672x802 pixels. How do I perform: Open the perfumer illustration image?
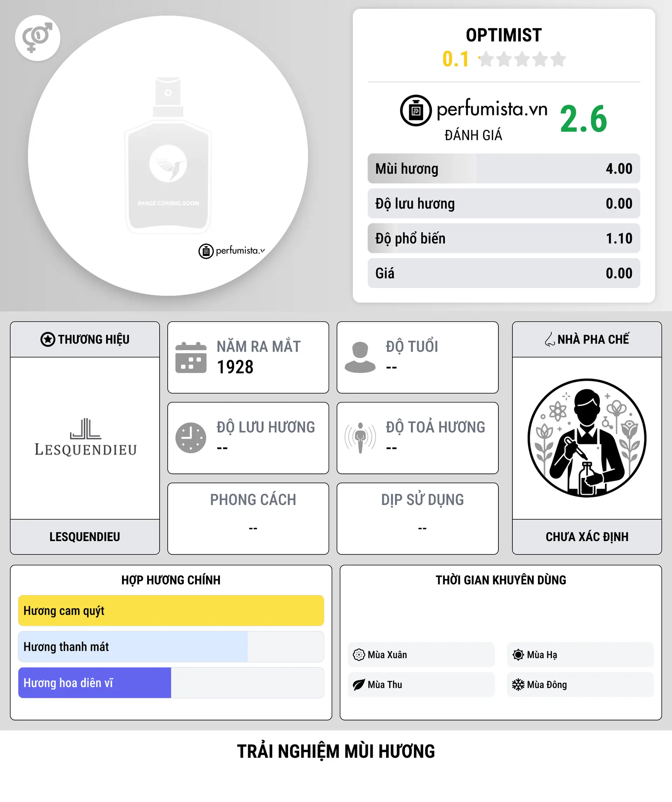587,438
